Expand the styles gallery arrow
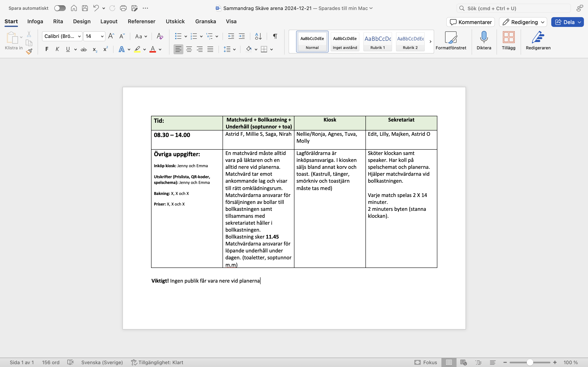This screenshot has width=588, height=367. click(430, 42)
